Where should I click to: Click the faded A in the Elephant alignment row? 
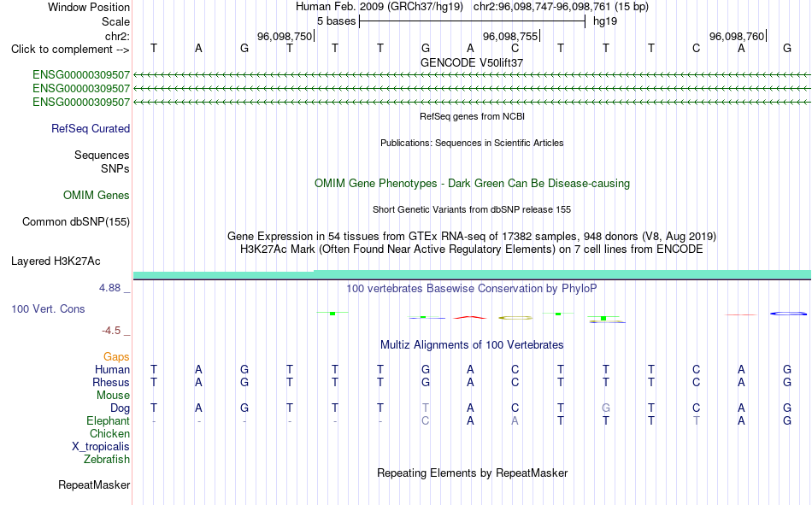pos(515,420)
